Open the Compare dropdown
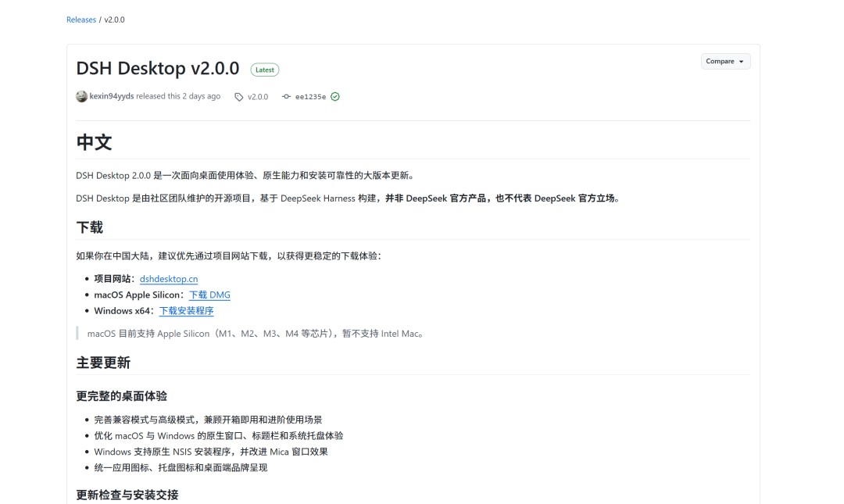This screenshot has width=844, height=504. click(x=725, y=62)
